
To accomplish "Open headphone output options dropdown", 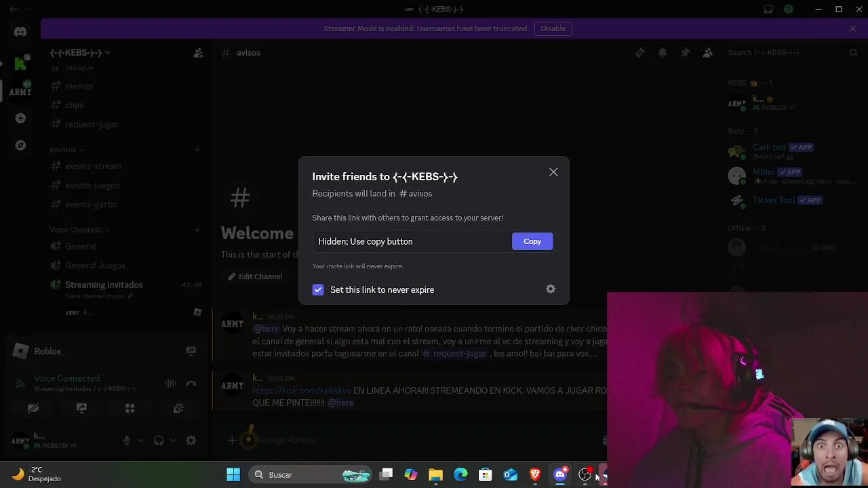I will tap(173, 441).
